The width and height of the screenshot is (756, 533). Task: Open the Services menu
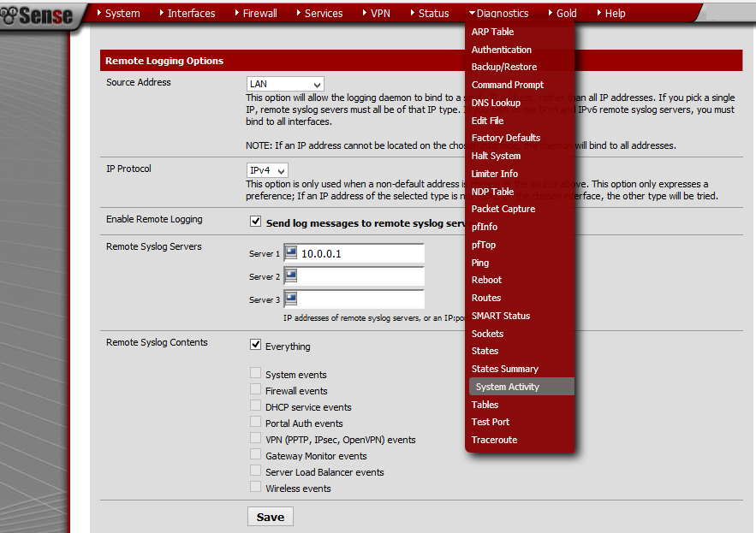pos(319,14)
